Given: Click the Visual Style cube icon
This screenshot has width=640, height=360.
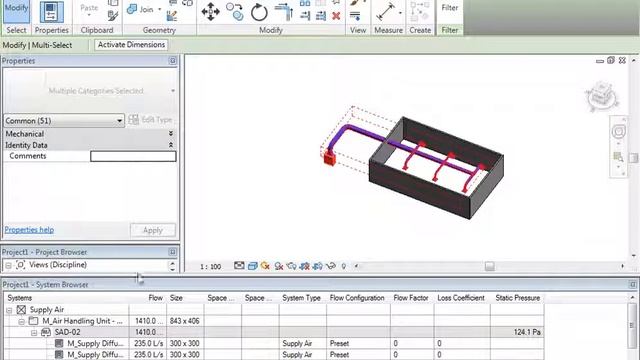Looking at the screenshot, I should coord(253,266).
